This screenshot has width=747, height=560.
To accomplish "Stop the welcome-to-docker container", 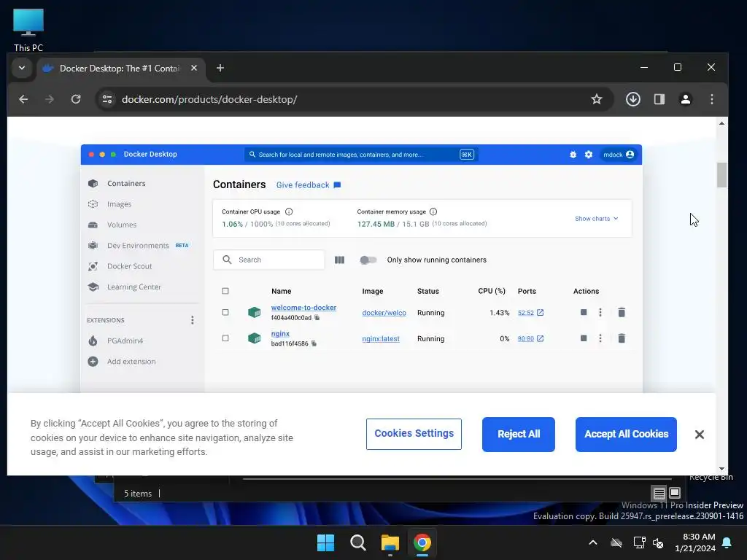I will pyautogui.click(x=584, y=312).
